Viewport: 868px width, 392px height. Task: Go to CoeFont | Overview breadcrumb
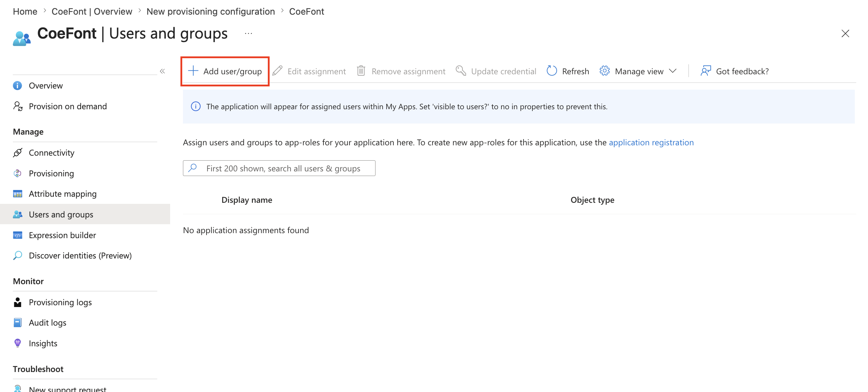92,11
